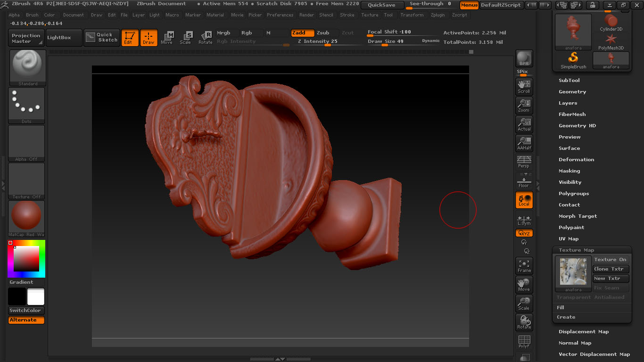Toggle PolyF polyframe display

[x=524, y=341]
